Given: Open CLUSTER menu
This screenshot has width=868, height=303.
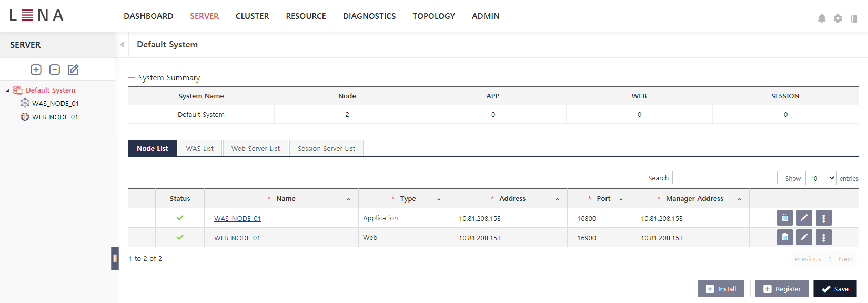Looking at the screenshot, I should coord(252,16).
